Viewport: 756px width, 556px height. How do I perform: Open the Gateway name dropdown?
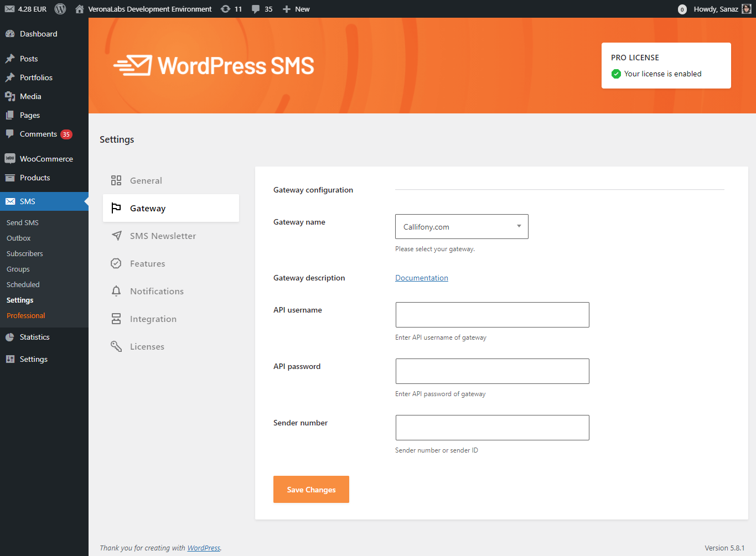462,226
